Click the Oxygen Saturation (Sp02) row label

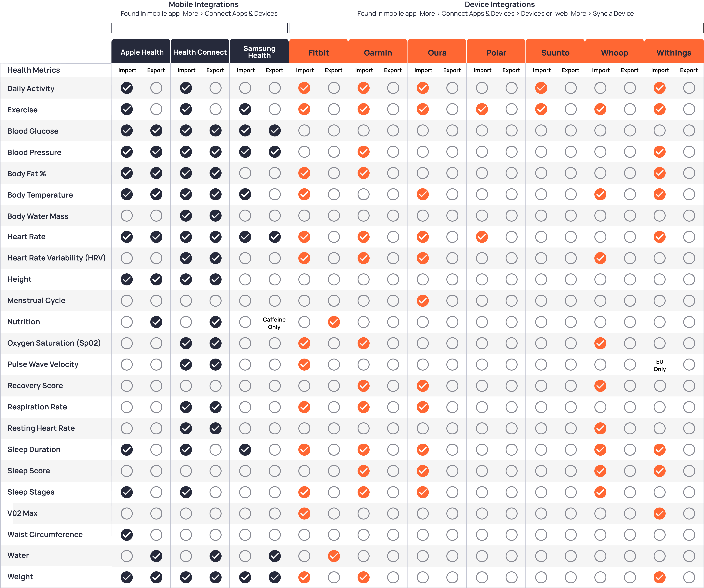[54, 343]
